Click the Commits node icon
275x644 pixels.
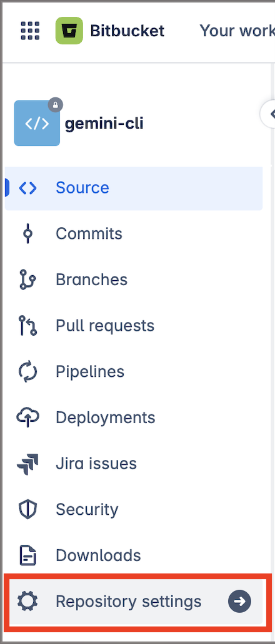point(28,233)
